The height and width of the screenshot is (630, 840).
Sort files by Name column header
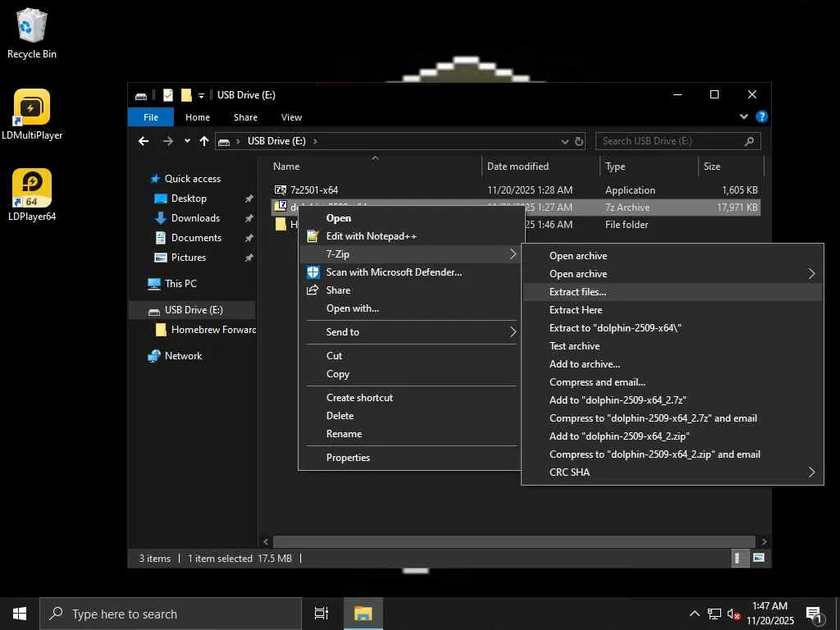click(x=286, y=166)
